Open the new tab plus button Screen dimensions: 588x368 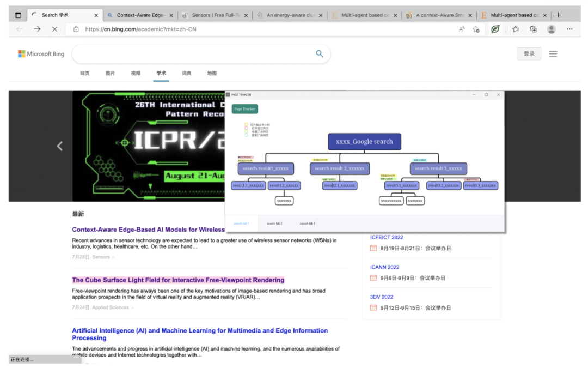click(558, 15)
